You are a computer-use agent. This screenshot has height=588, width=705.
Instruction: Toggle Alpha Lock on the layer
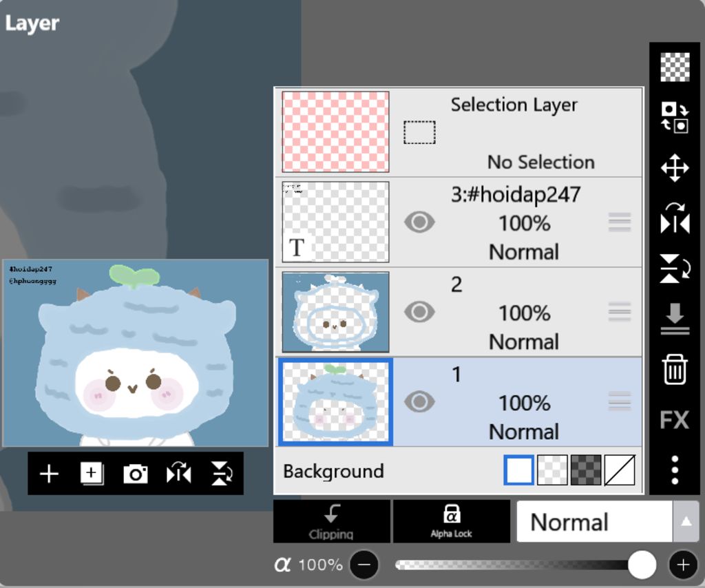tap(452, 521)
